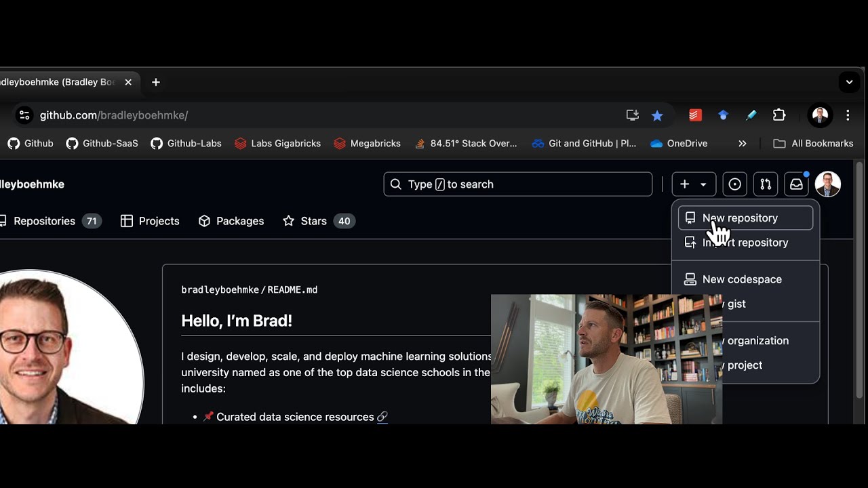
Task: Expand hidden bookmarks with double chevron
Action: pos(743,144)
